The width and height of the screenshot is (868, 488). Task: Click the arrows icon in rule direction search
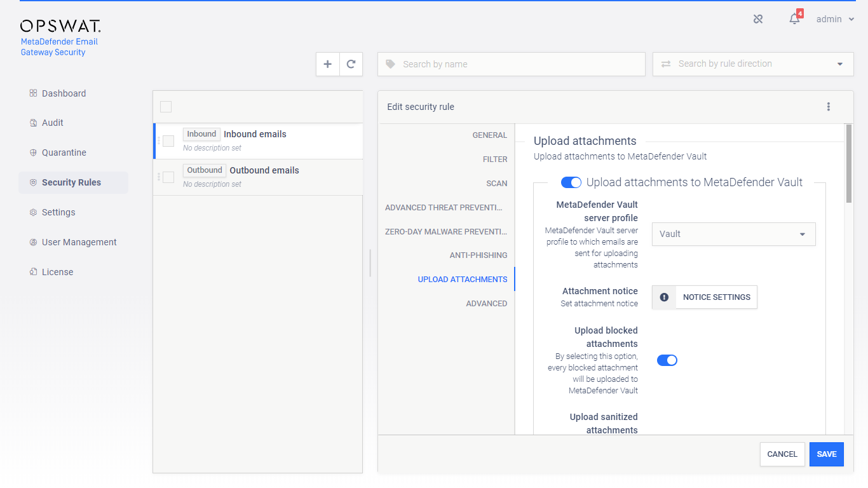(x=666, y=64)
